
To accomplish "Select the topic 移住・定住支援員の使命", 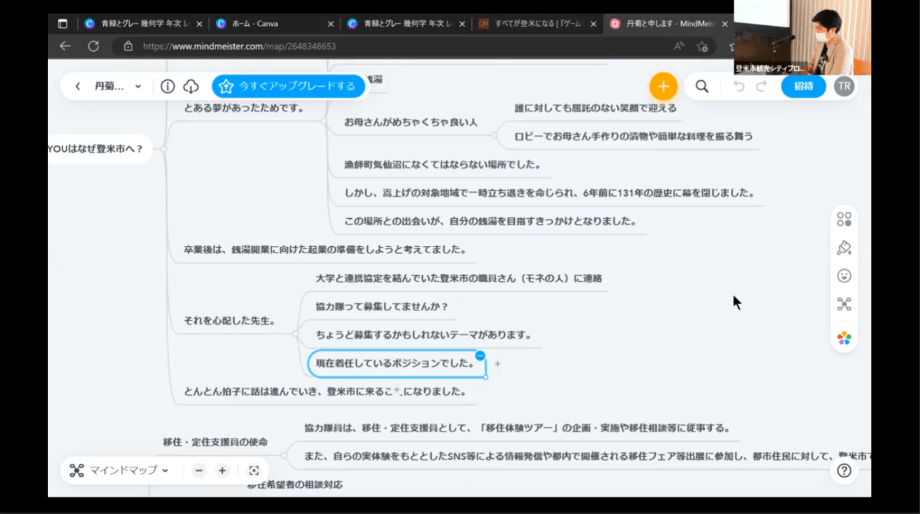I will (x=215, y=442).
